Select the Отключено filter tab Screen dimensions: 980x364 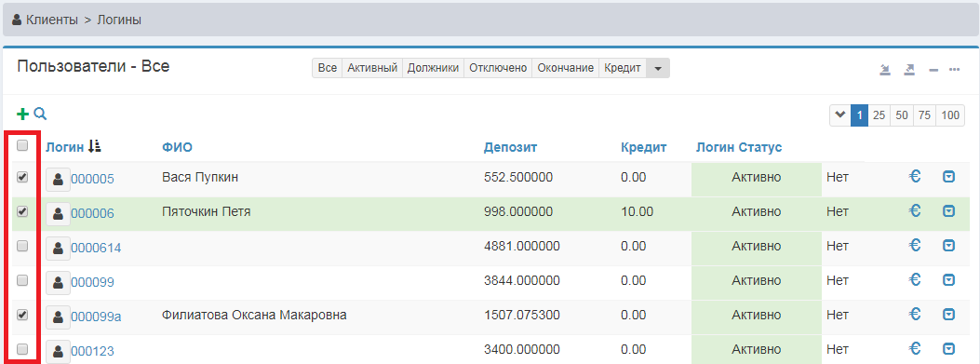pyautogui.click(x=498, y=68)
